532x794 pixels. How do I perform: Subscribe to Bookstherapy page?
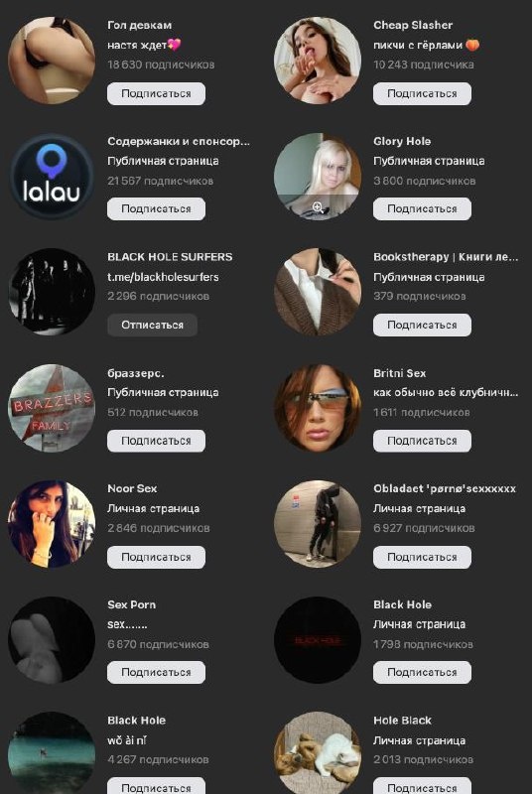tap(422, 326)
